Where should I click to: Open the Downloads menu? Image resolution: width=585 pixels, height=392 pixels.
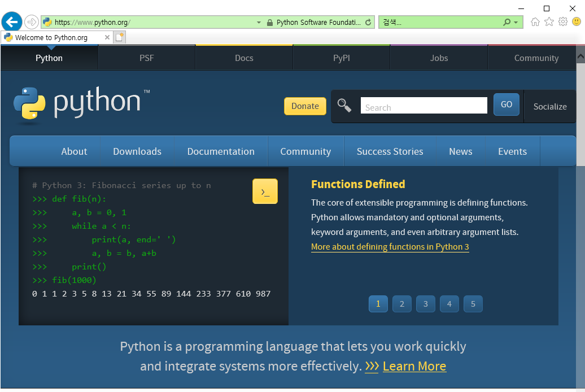pos(137,151)
